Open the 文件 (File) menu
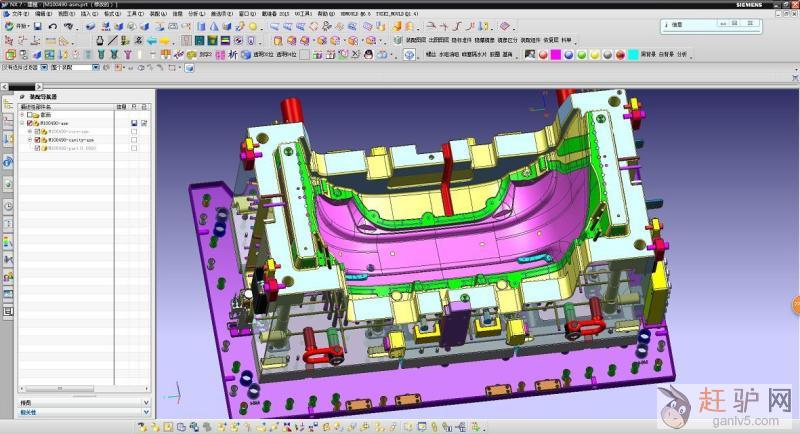This screenshot has width=800, height=434. coord(18,15)
